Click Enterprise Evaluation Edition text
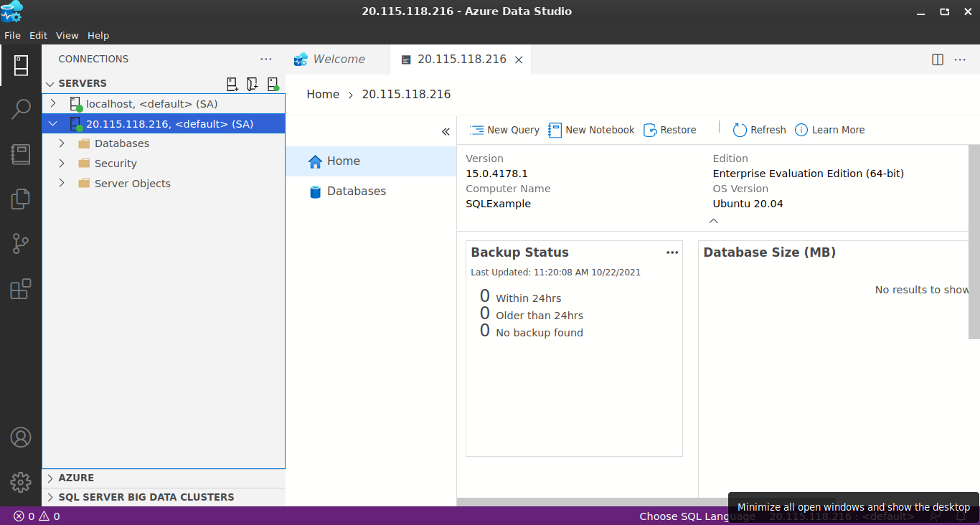 808,174
